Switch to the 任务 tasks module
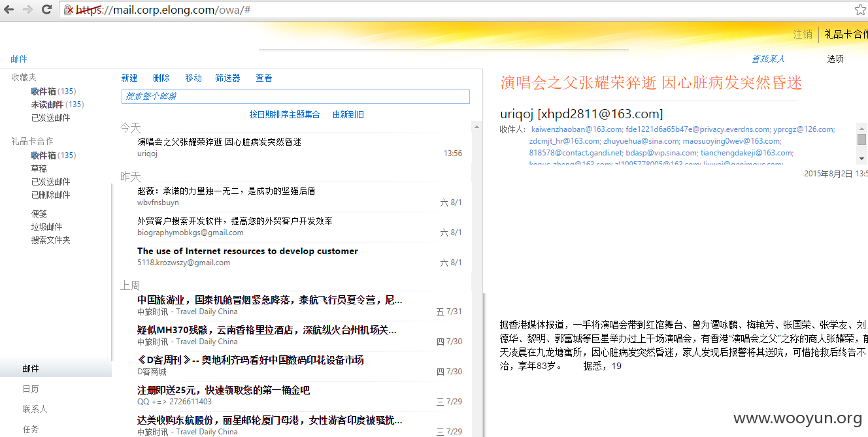The image size is (868, 437). click(x=31, y=429)
